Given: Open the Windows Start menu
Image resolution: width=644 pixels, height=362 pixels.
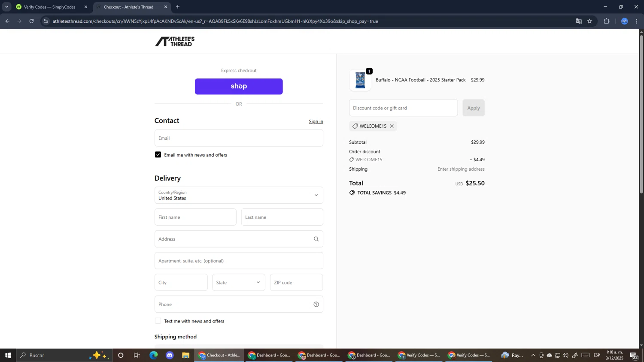Looking at the screenshot, I should tap(8, 355).
